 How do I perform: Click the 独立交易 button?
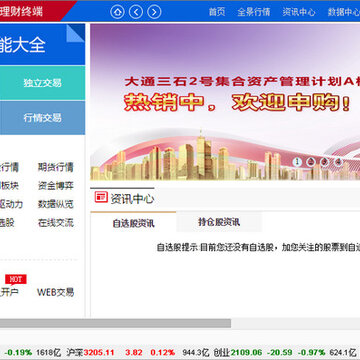coord(42,83)
